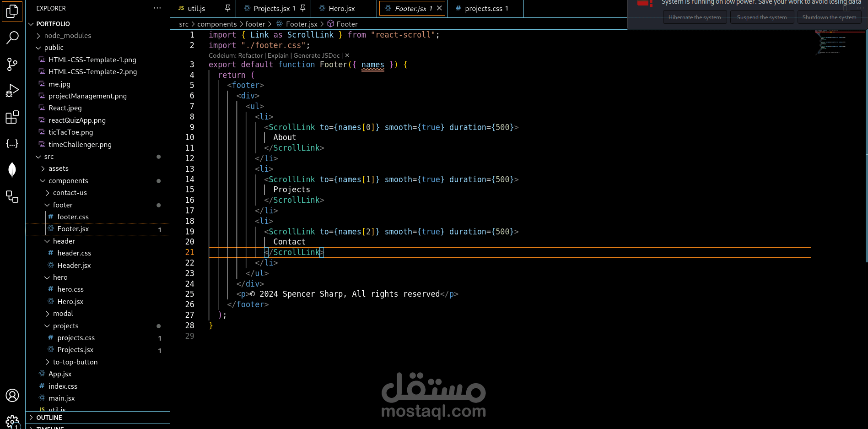Expand the to-top-button folder
This screenshot has width=868, height=429.
point(97,362)
